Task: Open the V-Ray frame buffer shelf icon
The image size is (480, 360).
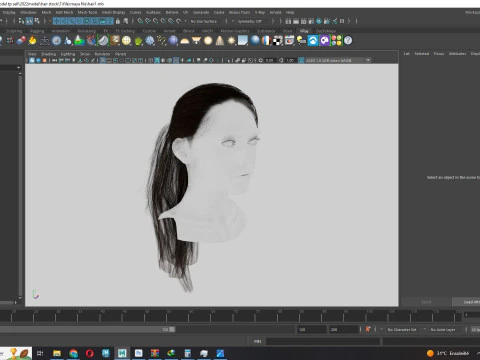Action: (x=289, y=41)
